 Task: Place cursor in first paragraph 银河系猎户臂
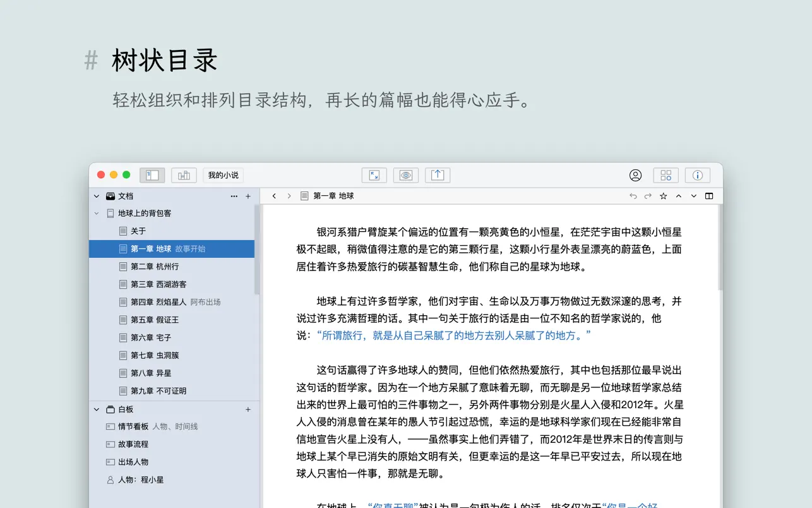tap(489, 249)
